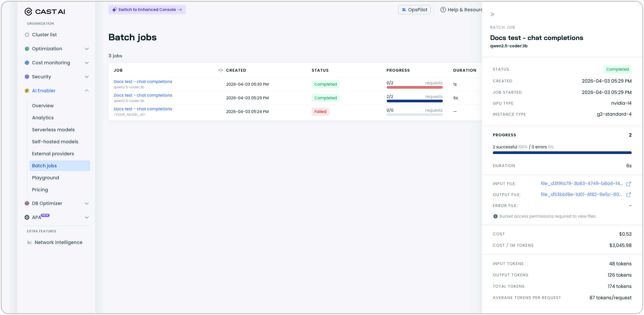Click the OpsPilot logo icon
Screen dimensions: 644x315
pyautogui.click(x=404, y=10)
